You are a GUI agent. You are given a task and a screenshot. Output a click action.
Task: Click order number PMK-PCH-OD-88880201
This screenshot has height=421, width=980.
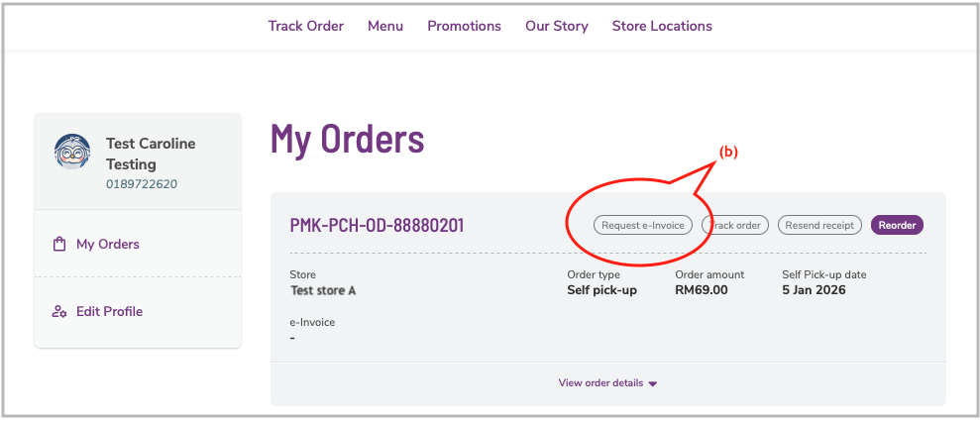[377, 226]
